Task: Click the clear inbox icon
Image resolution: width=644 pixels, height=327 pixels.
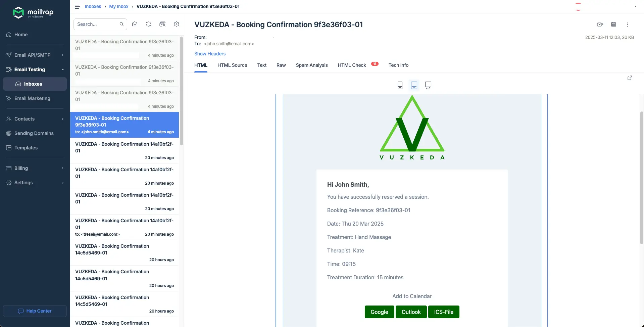Action: tap(162, 24)
